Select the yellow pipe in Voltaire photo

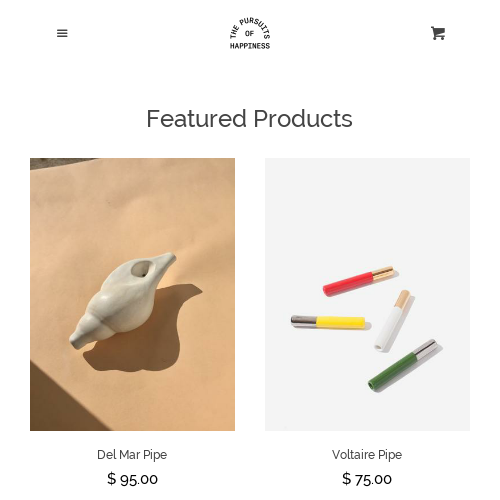[328, 322]
